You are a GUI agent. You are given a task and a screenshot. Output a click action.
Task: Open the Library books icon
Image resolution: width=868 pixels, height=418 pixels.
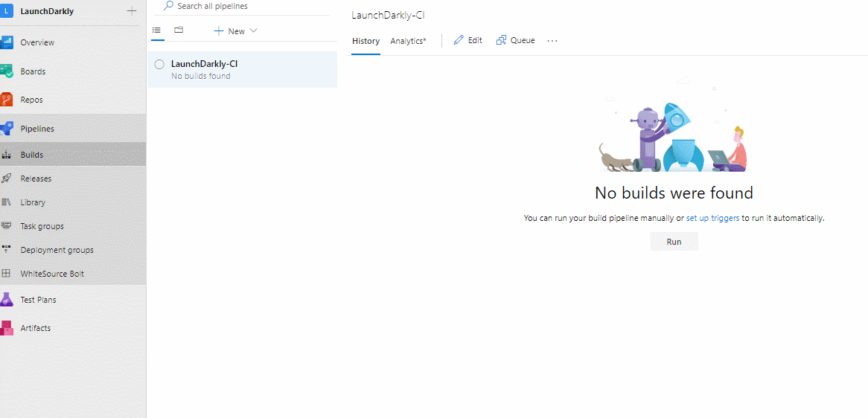tap(7, 202)
